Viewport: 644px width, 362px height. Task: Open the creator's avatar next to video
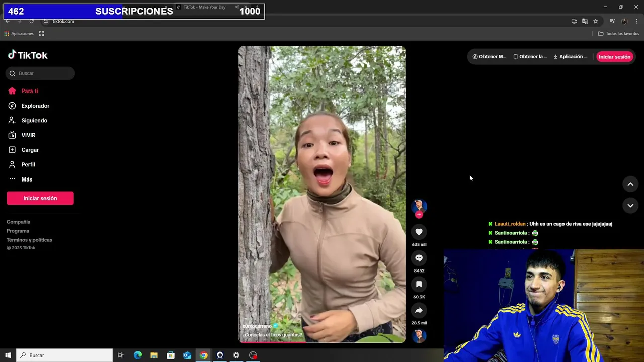coord(419,205)
